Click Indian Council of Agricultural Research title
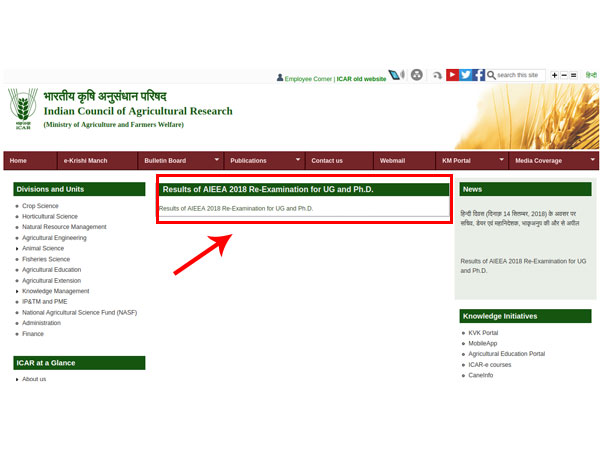Screen dimensions: 600x450 pyautogui.click(x=138, y=111)
